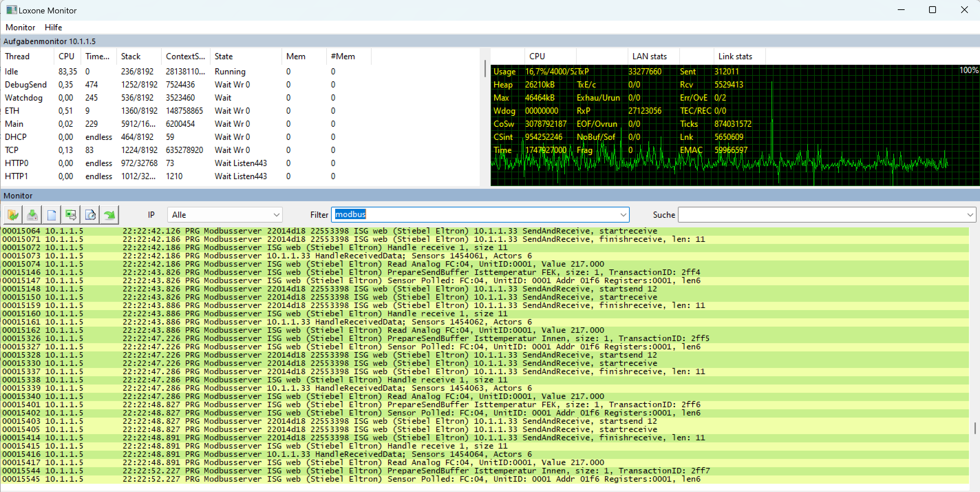Click the LAN stats column header
Image resolution: width=980 pixels, height=492 pixels.
(x=649, y=57)
